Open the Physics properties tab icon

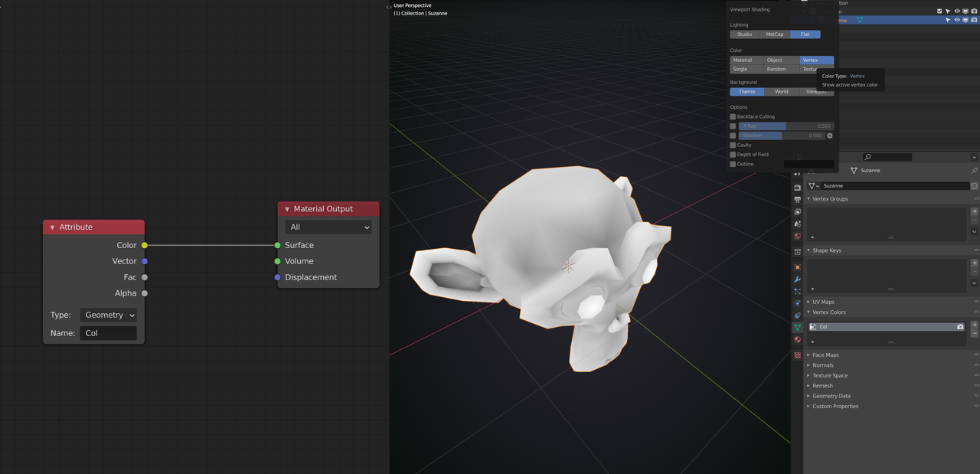797,303
